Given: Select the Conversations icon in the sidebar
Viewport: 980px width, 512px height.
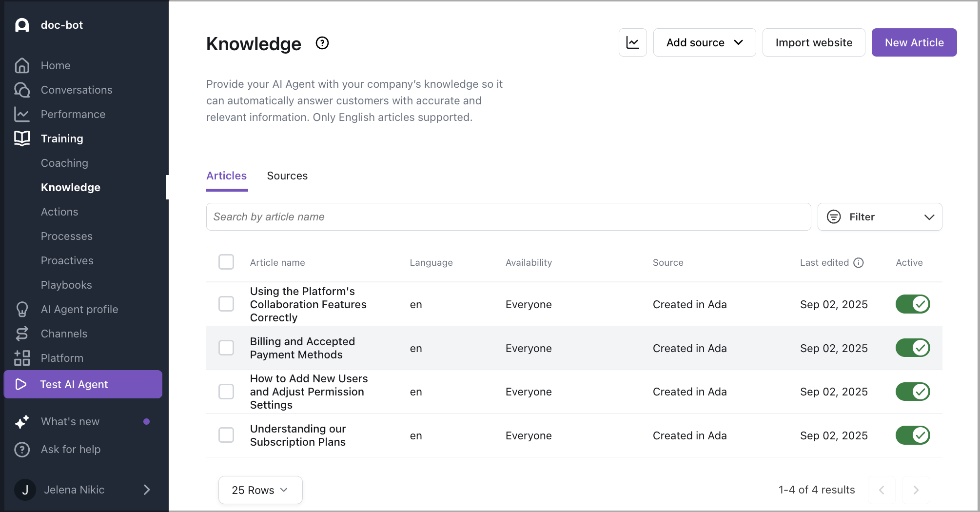Looking at the screenshot, I should [21, 90].
